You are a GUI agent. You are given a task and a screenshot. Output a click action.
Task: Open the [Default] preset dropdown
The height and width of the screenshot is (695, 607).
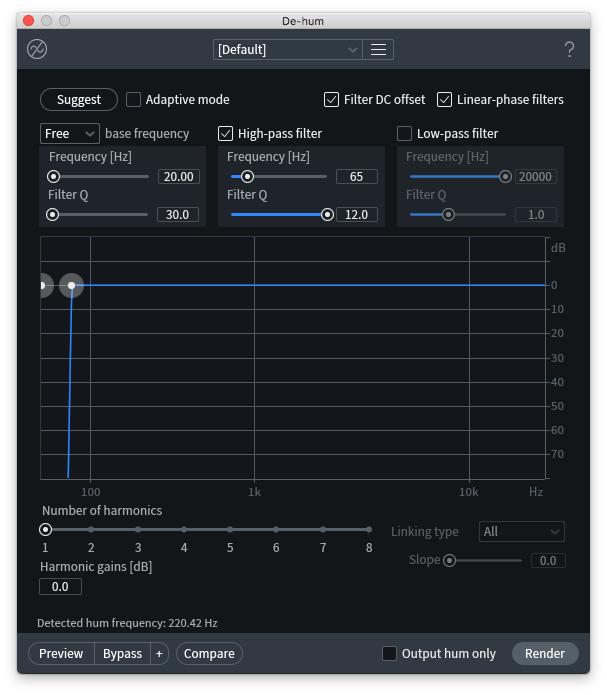[288, 50]
